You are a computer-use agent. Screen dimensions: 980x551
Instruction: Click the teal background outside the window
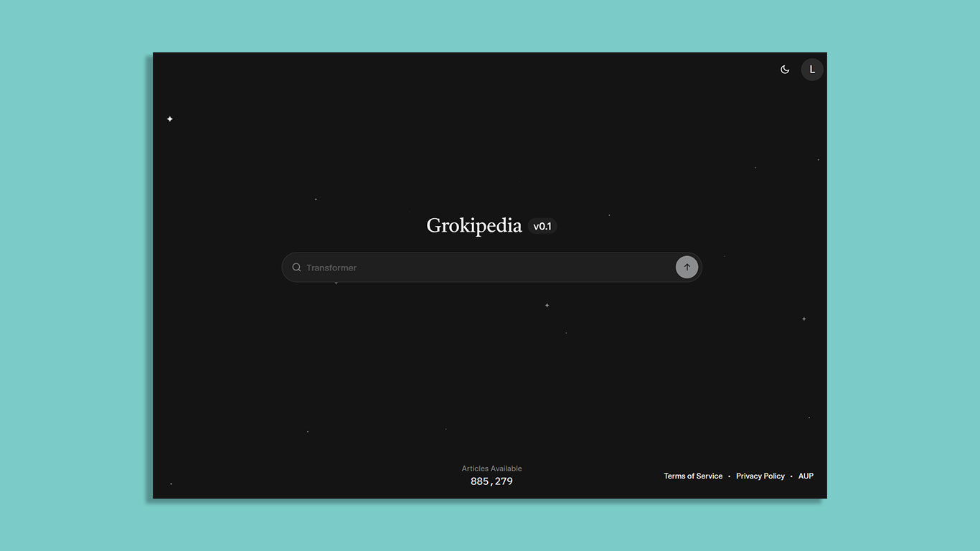pyautogui.click(x=72, y=287)
